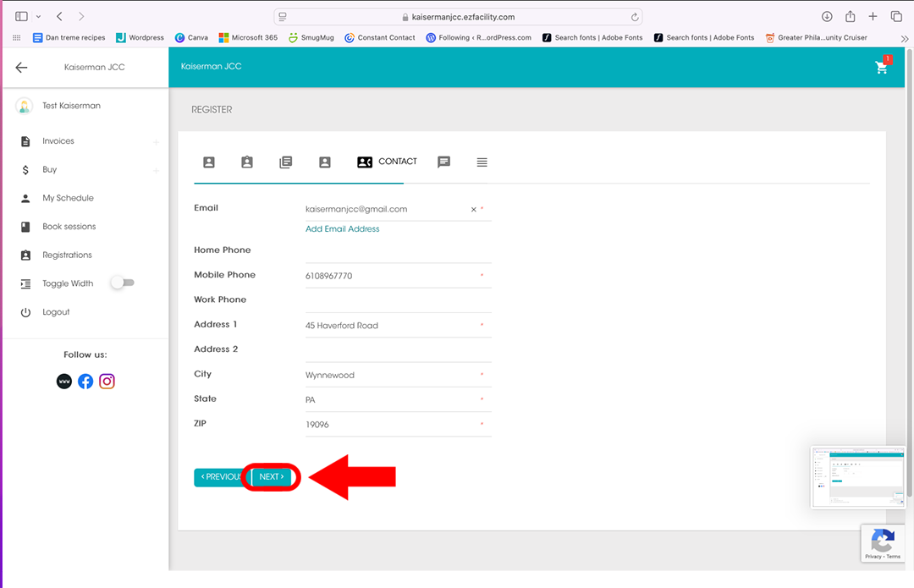914x588 pixels.
Task: Expand the Invoices menu with plus sign
Action: pyautogui.click(x=156, y=142)
